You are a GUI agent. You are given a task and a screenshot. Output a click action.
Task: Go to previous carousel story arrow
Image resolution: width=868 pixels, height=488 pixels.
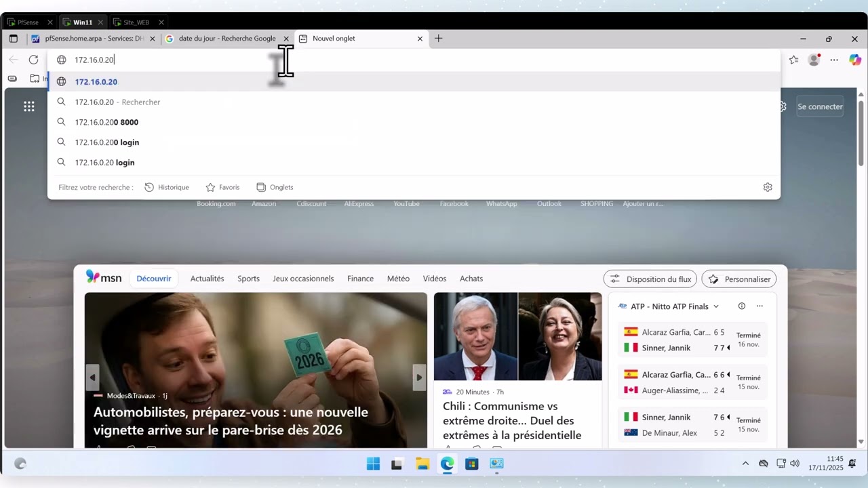[93, 378]
